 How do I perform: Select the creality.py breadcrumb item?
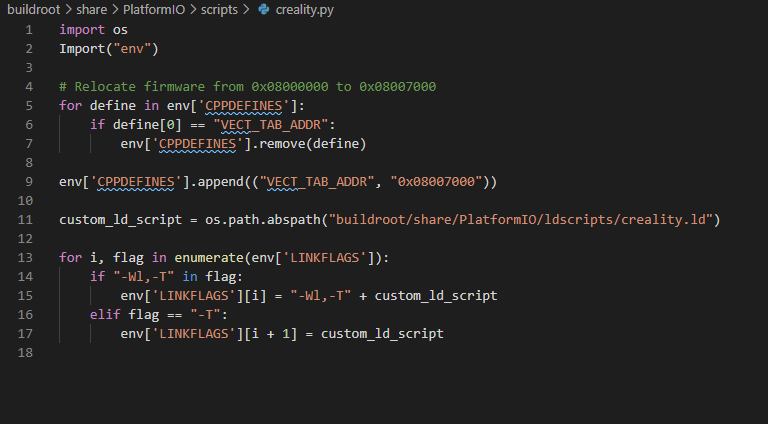pyautogui.click(x=304, y=9)
